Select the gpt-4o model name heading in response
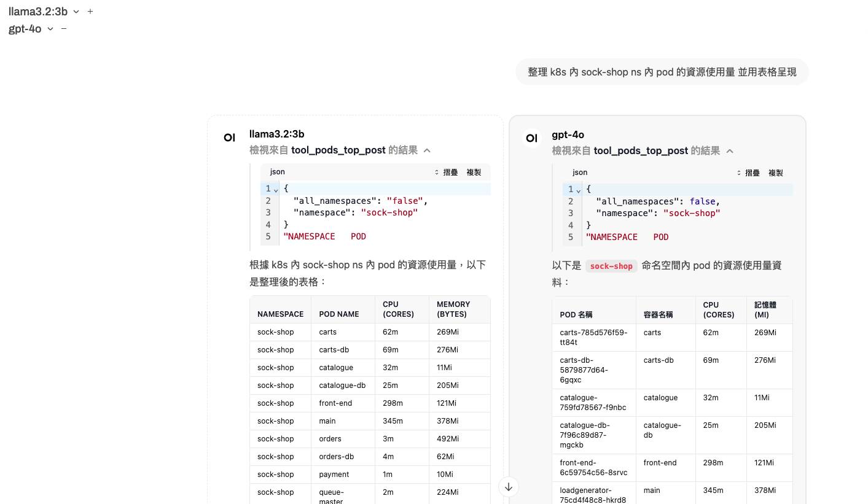868x504 pixels. tap(568, 134)
